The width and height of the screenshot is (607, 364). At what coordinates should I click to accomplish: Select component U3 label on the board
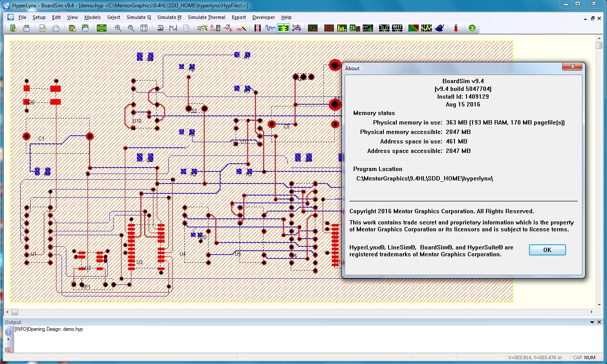[x=139, y=262]
